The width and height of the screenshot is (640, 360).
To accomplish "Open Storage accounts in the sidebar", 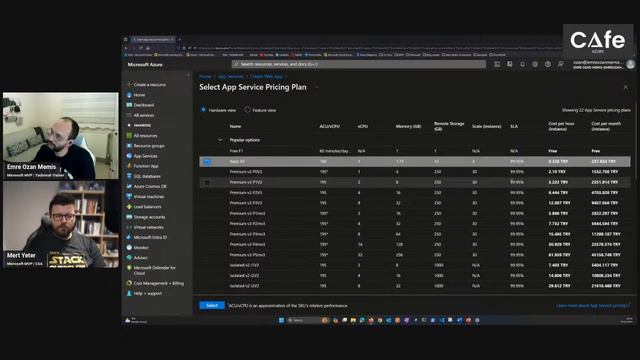I will (x=146, y=217).
